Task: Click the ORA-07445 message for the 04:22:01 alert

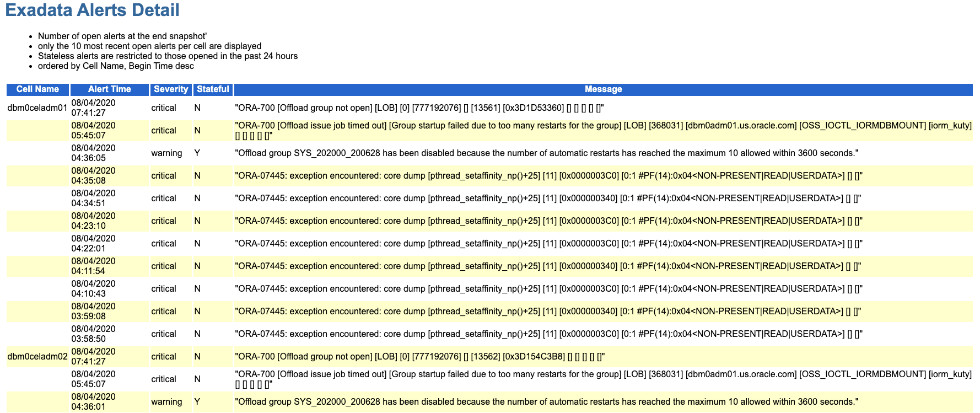Action: pyautogui.click(x=548, y=244)
